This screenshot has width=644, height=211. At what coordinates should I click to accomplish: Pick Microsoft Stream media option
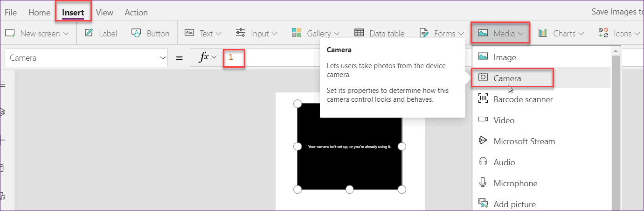pyautogui.click(x=524, y=141)
